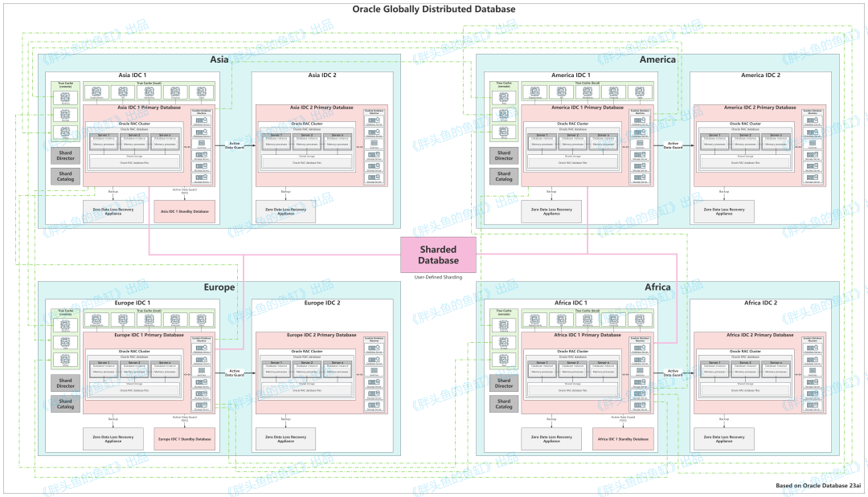Pick the Sales True Cache icon in Asia IDC 1
Image resolution: width=868 pixels, height=497 pixels.
202,92
